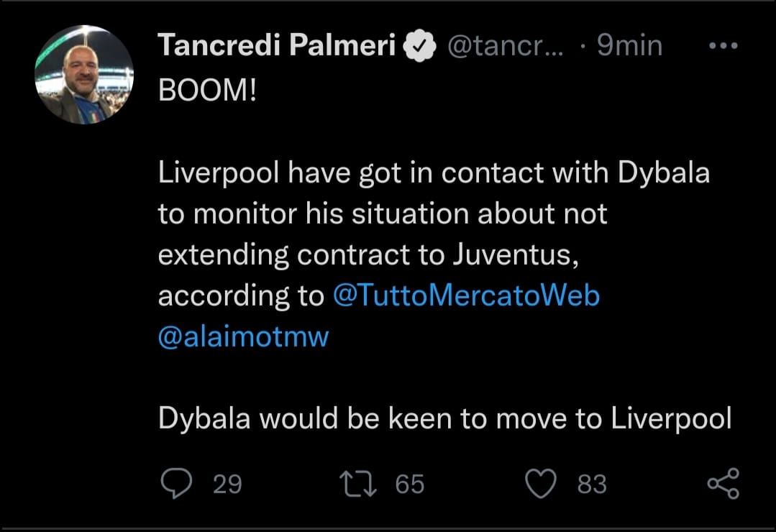Click the like count showing 83
Image resolution: width=776 pixels, height=532 pixels.
tap(592, 484)
